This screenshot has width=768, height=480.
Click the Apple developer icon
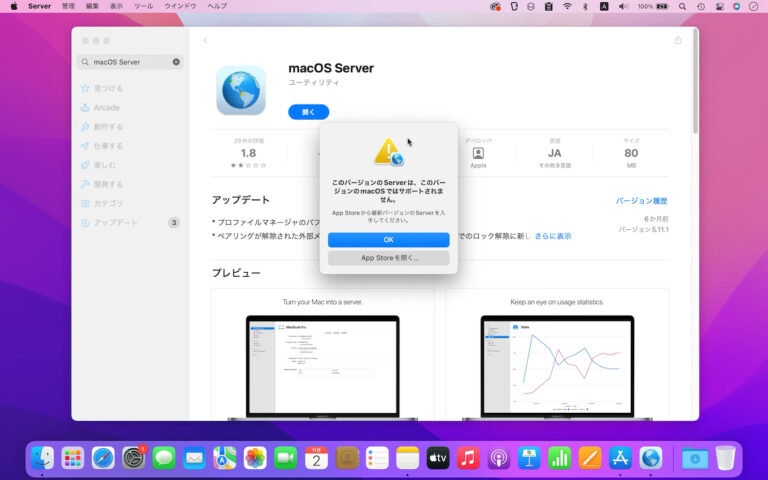(x=478, y=153)
